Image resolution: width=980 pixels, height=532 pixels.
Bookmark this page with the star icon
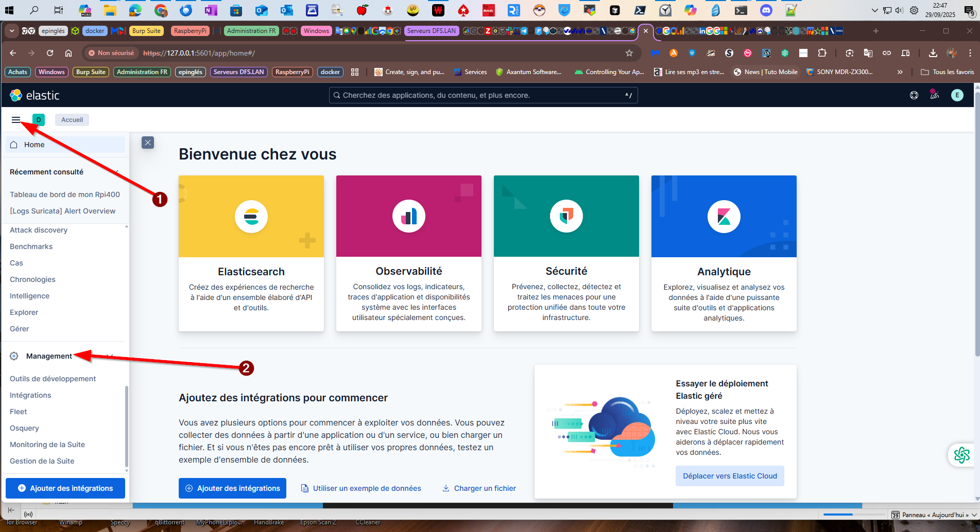point(629,53)
